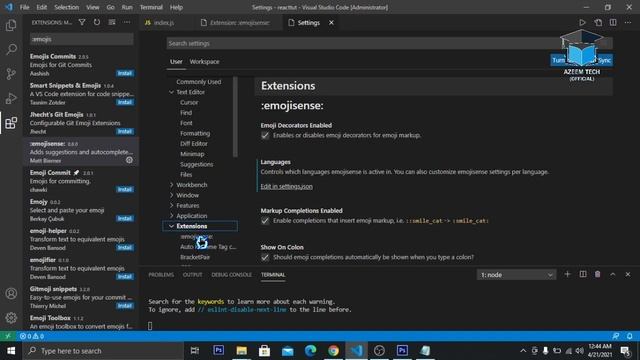Maximize panel with up chevron
This screenshot has width=640, height=360.
[613, 274]
